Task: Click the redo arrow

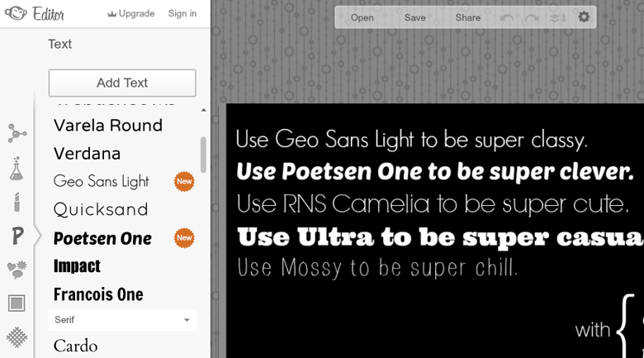Action: click(x=532, y=17)
